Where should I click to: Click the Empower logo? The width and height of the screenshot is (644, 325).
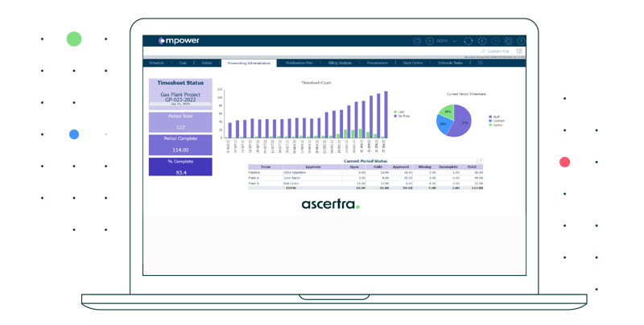[x=179, y=40]
